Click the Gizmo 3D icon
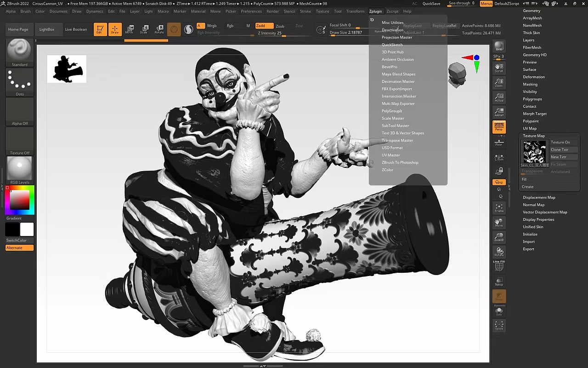Viewport: 588px width, 368px height. click(174, 29)
